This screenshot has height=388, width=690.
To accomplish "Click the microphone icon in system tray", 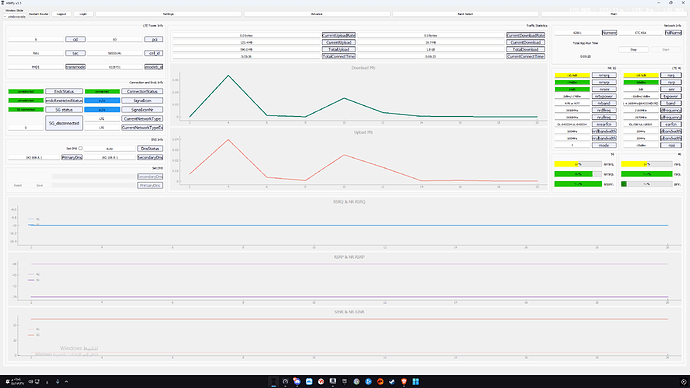I will tap(57, 381).
